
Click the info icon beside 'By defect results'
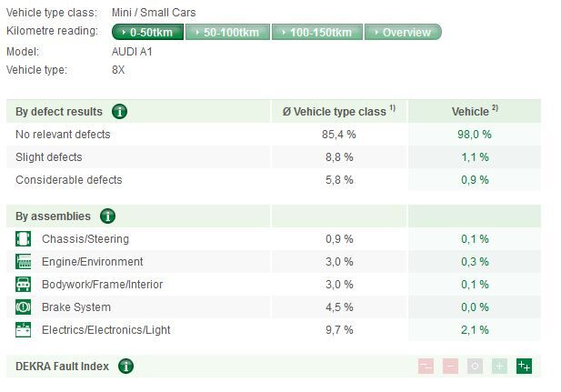tap(120, 112)
